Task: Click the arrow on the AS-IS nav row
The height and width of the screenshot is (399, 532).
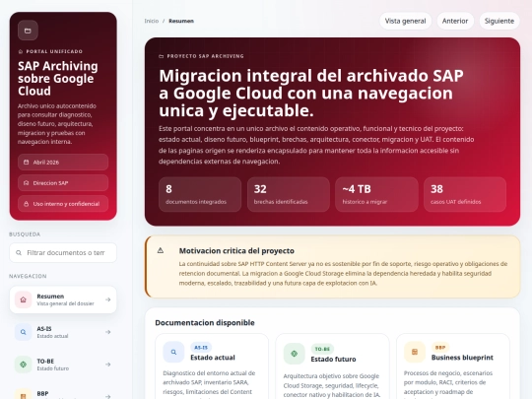Action: [108, 332]
